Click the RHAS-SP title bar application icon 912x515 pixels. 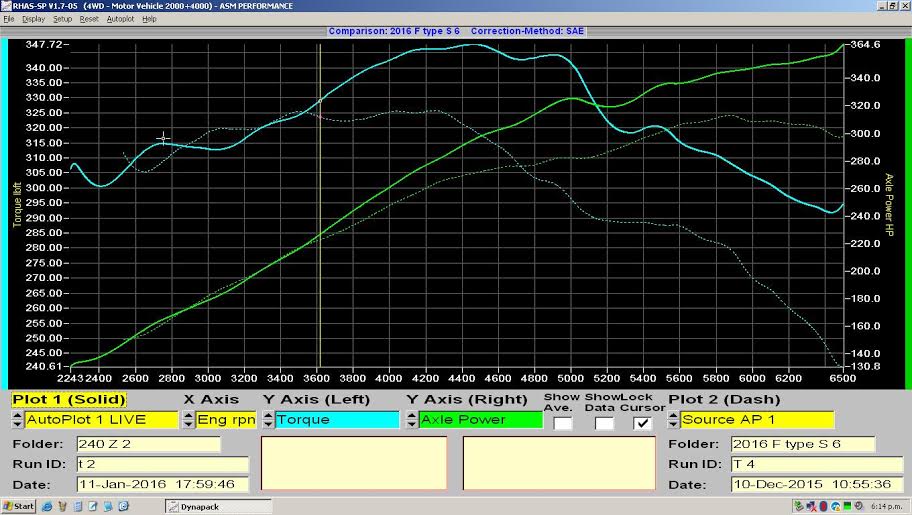tap(6, 6)
